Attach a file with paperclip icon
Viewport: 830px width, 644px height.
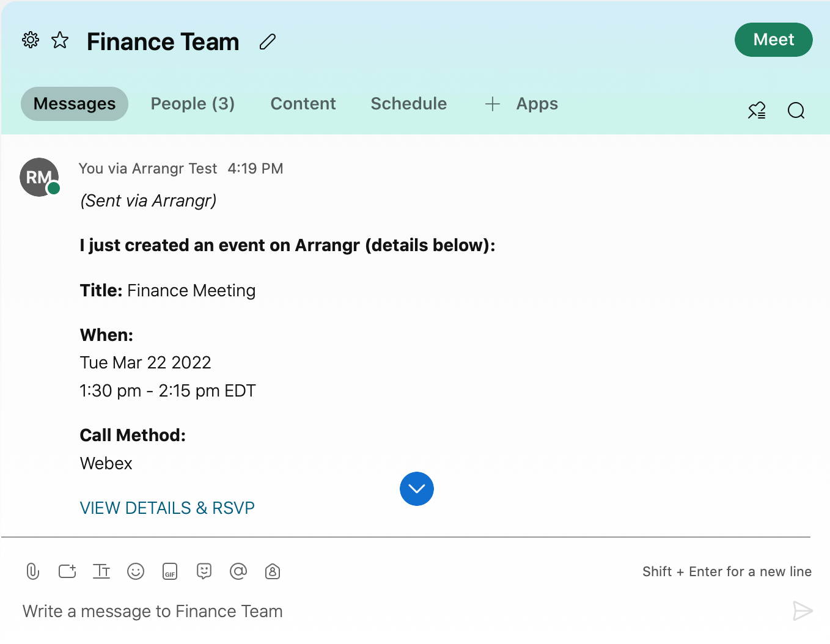tap(33, 571)
